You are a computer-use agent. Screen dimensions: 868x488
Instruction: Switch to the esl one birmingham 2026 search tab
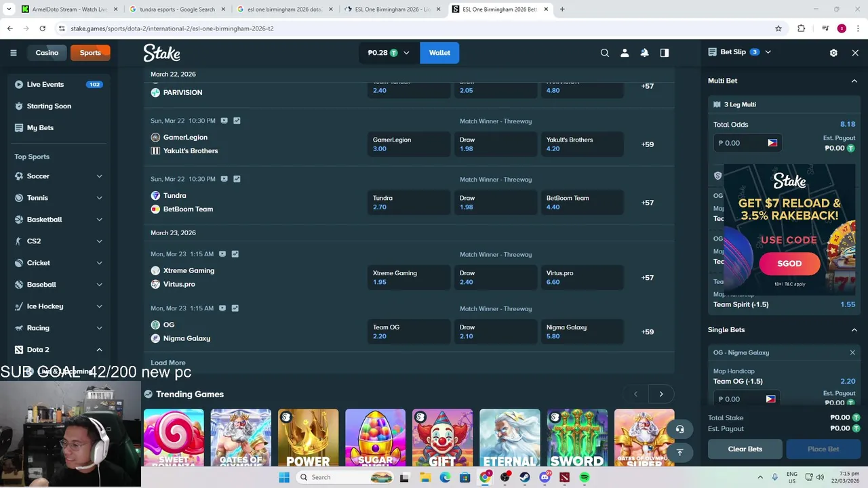pyautogui.click(x=285, y=9)
